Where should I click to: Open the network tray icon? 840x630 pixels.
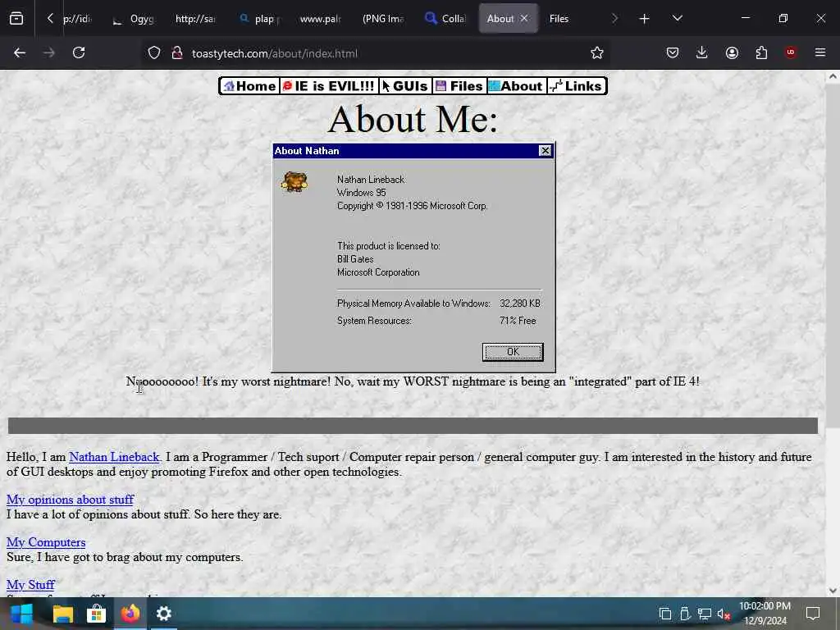(x=705, y=614)
